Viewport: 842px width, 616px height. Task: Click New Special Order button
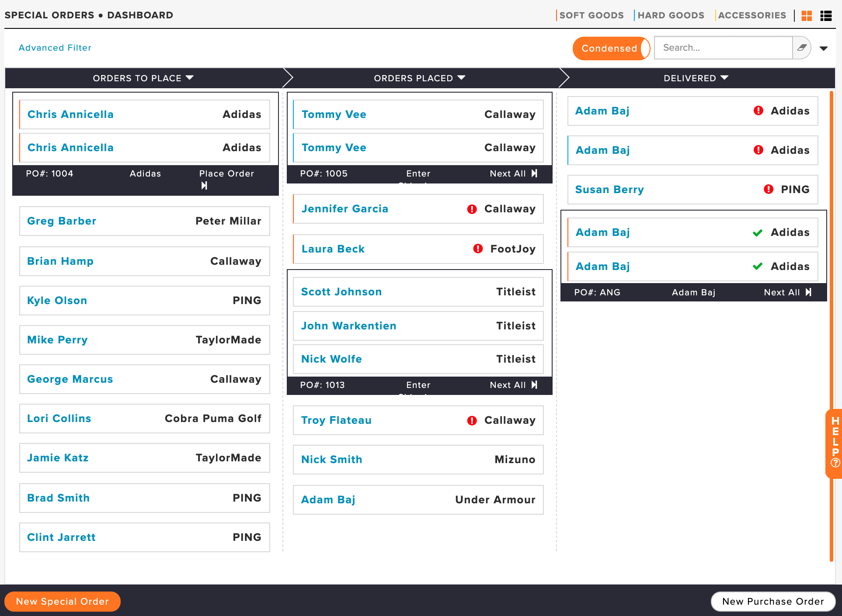63,602
